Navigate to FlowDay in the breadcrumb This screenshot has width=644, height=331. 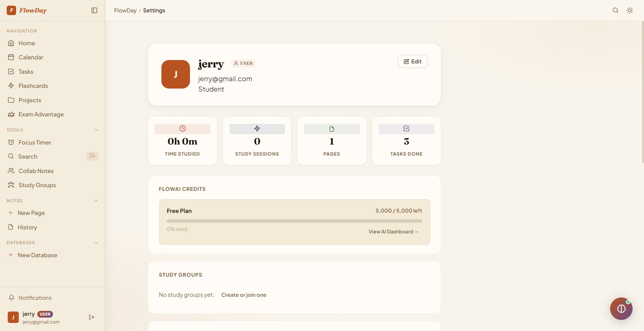click(x=125, y=10)
